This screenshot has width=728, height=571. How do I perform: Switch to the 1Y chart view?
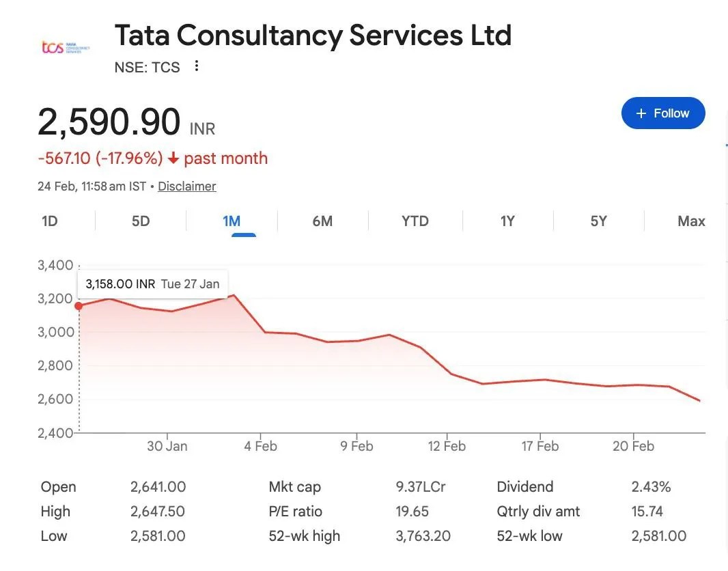coord(507,221)
